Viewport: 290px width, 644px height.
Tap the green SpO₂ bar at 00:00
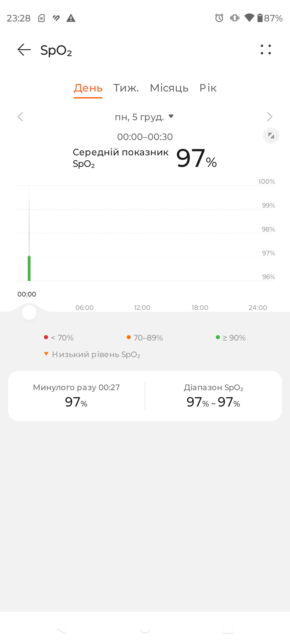(29, 268)
